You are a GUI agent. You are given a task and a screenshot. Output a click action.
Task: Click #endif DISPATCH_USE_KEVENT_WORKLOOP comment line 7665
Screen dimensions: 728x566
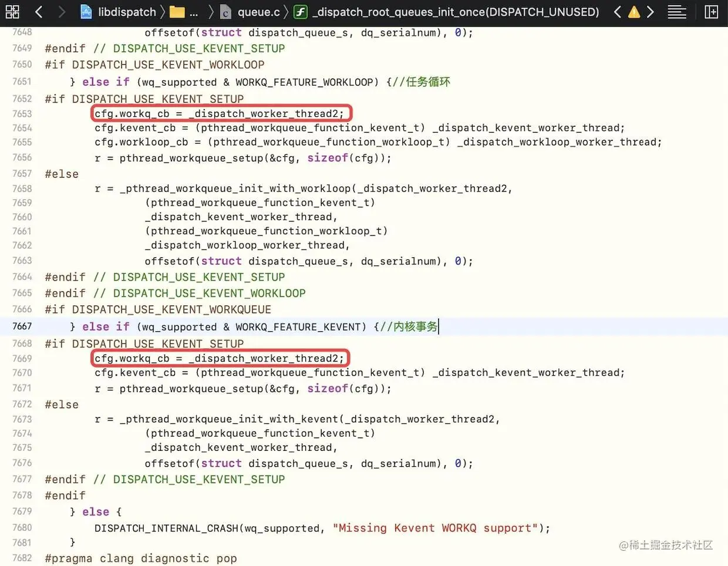(x=175, y=294)
